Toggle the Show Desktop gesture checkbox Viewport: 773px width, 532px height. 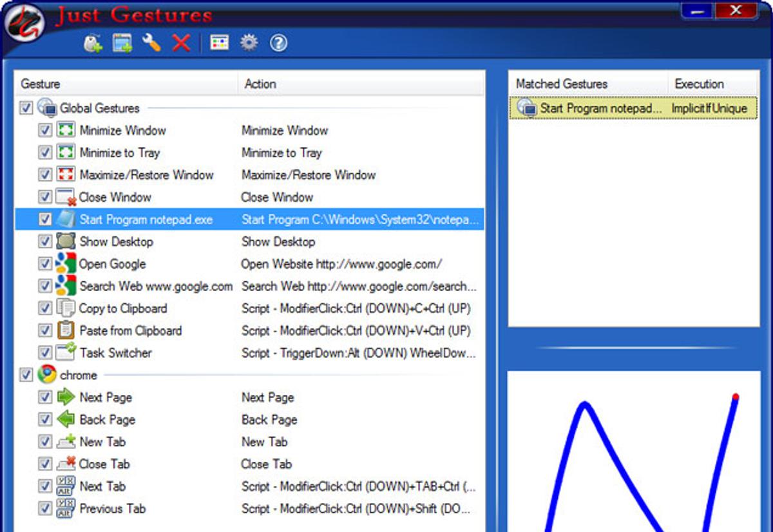pos(45,242)
